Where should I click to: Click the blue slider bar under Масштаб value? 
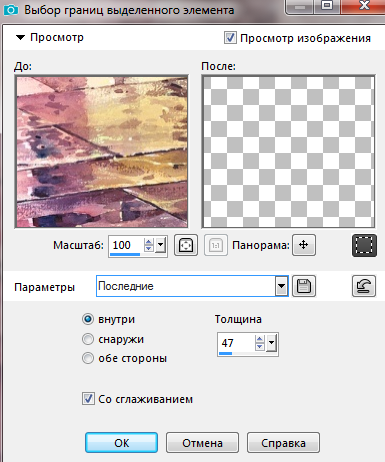point(125,254)
